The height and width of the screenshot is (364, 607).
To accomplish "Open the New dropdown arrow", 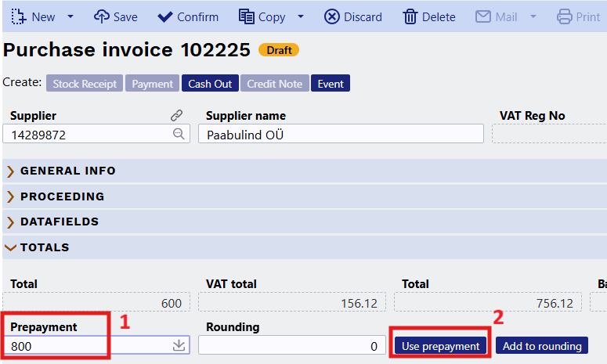I will point(70,16).
